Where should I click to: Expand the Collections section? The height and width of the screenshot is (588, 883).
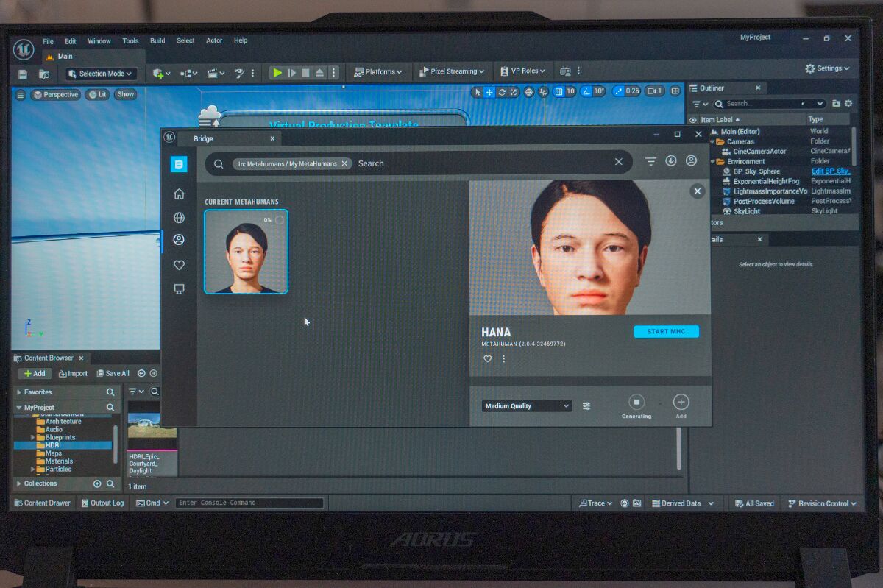pos(19,483)
